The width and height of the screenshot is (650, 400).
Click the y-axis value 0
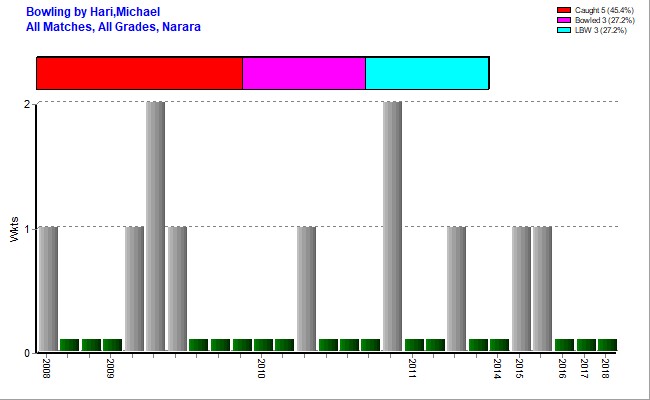tap(27, 354)
